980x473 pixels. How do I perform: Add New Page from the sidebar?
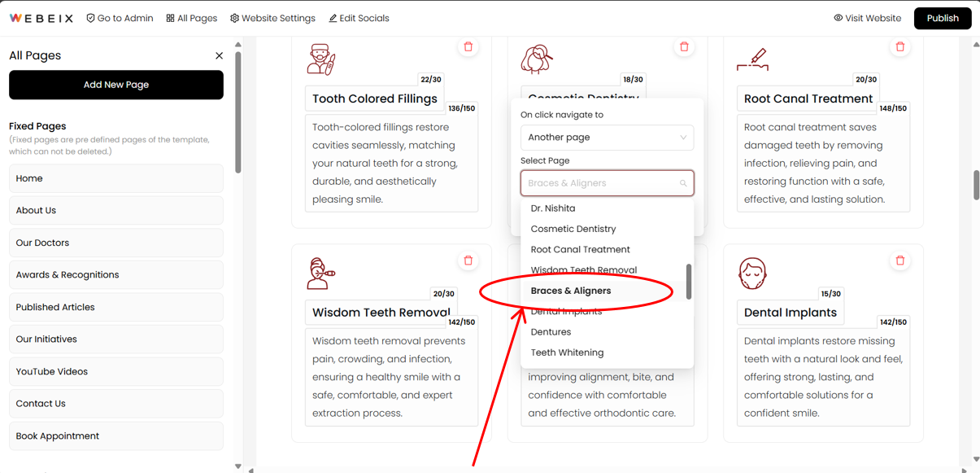(116, 85)
